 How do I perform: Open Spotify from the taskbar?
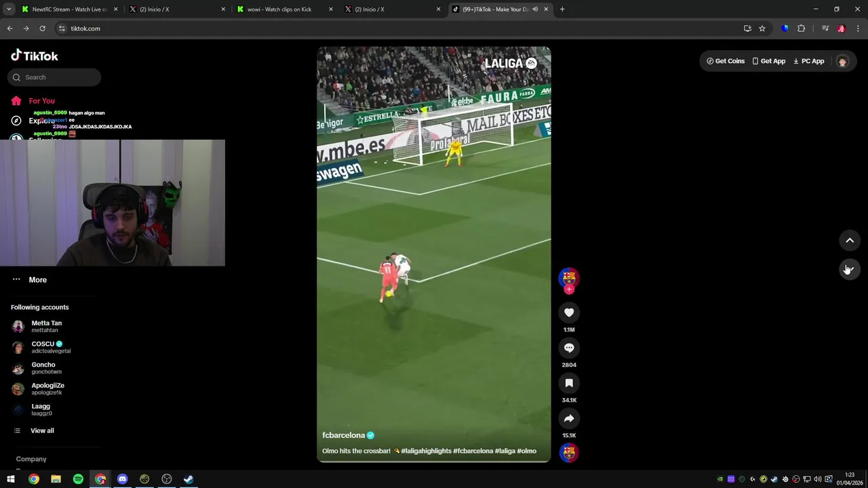click(78, 479)
